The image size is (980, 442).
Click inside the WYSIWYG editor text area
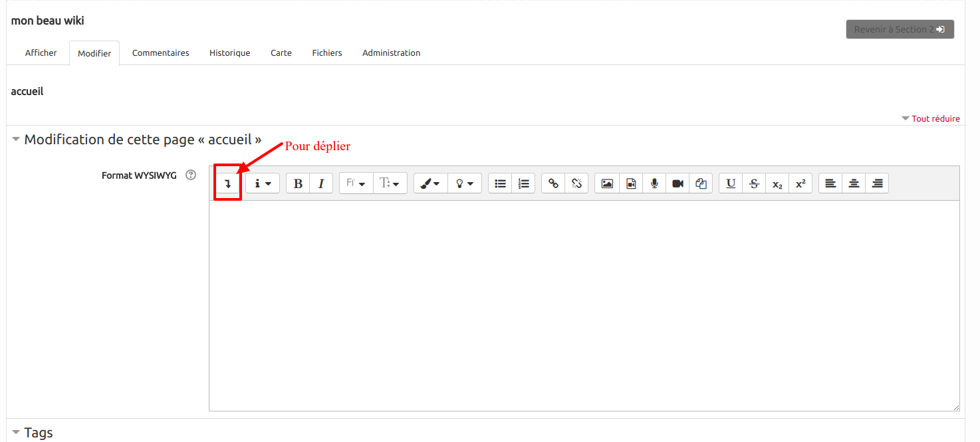tap(584, 306)
